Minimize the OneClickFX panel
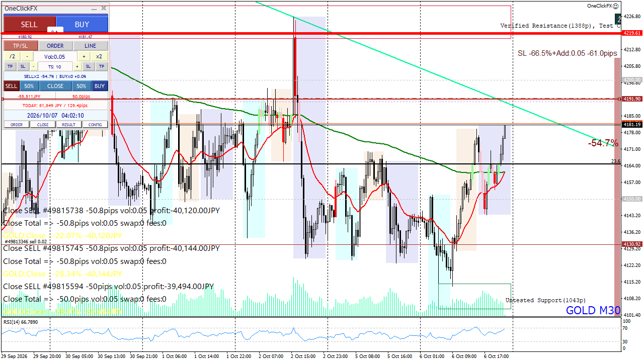The height and width of the screenshot is (362, 644). [94, 9]
